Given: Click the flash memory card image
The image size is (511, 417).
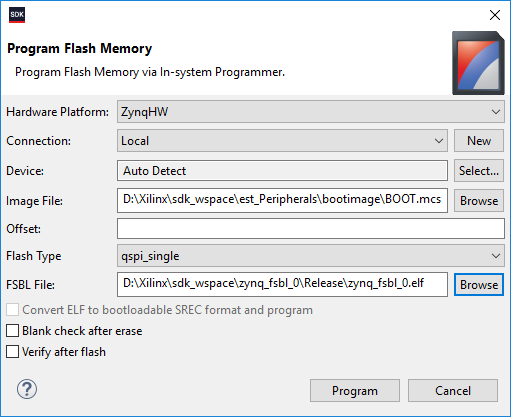Looking at the screenshot, I should tap(478, 63).
